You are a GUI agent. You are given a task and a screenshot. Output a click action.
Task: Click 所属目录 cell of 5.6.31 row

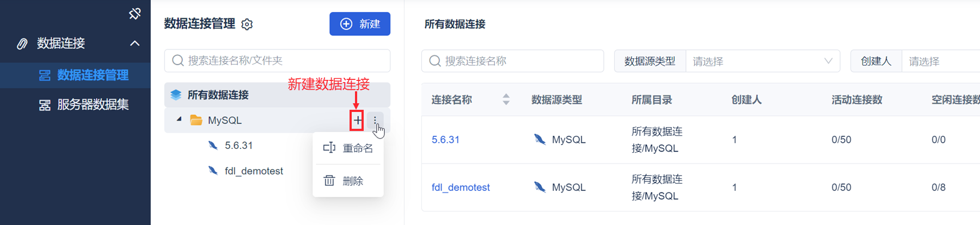(x=657, y=140)
